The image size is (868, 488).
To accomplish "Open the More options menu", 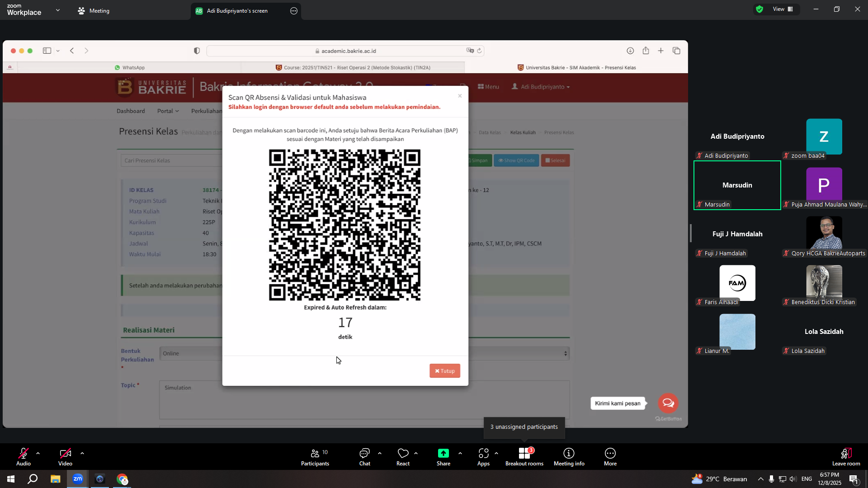I will coord(610,457).
